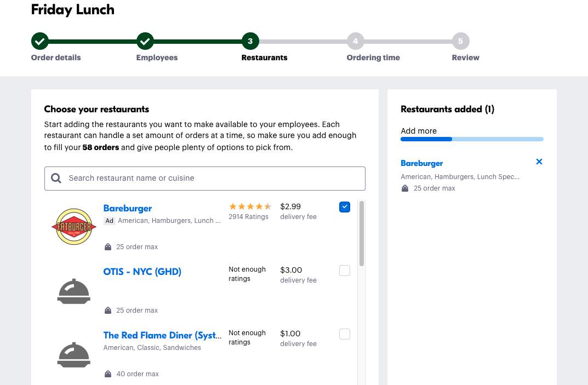
Task: Click the OTIS - NYC placeholder dish icon
Action: coord(73,291)
